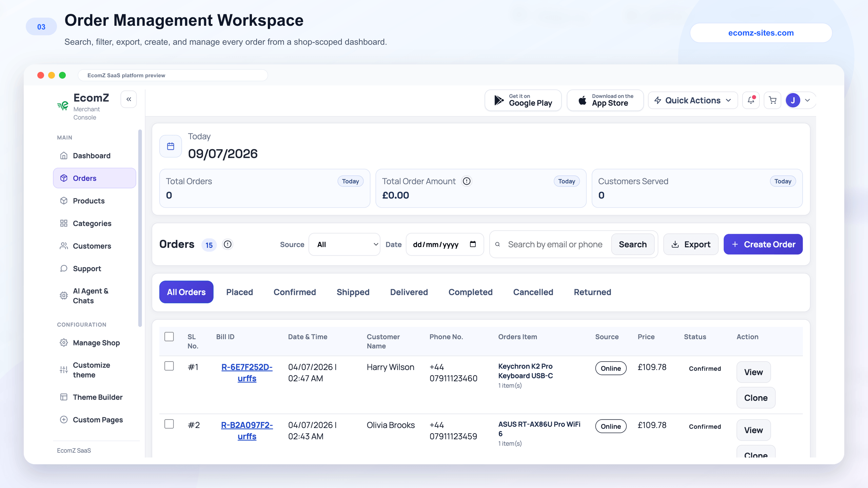This screenshot has height=488, width=868.
Task: Open bill R-B2A097F2-urffs link
Action: coord(247,430)
